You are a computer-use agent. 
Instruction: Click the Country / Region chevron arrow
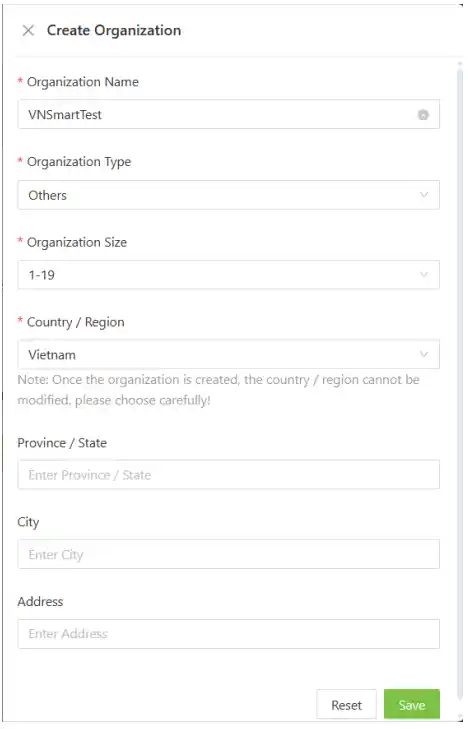click(423, 354)
